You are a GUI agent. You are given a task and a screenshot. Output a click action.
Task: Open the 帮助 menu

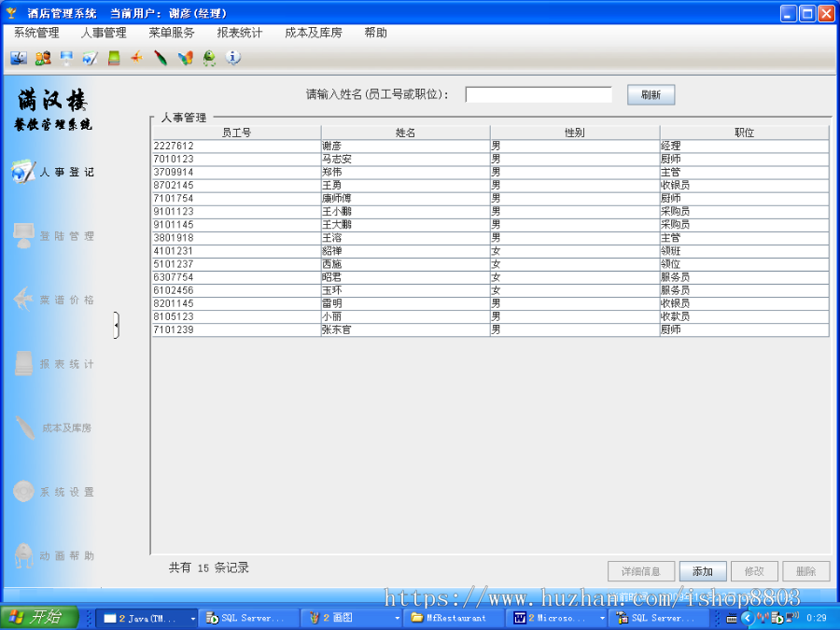(375, 32)
